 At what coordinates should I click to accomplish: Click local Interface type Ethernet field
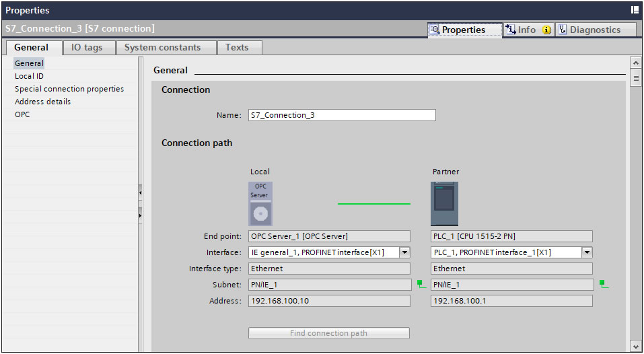[329, 269]
